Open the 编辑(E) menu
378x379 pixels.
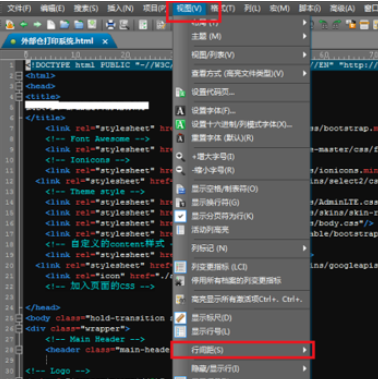point(52,8)
